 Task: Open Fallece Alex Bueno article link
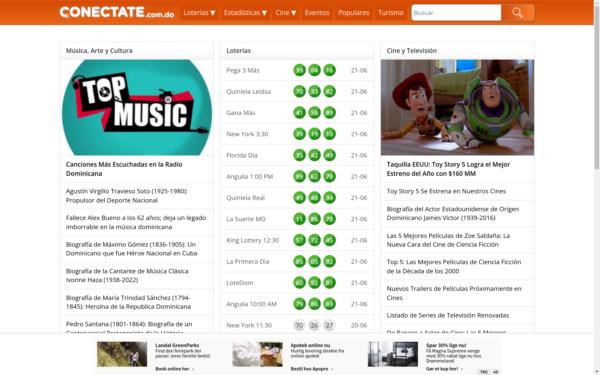[x=136, y=222]
